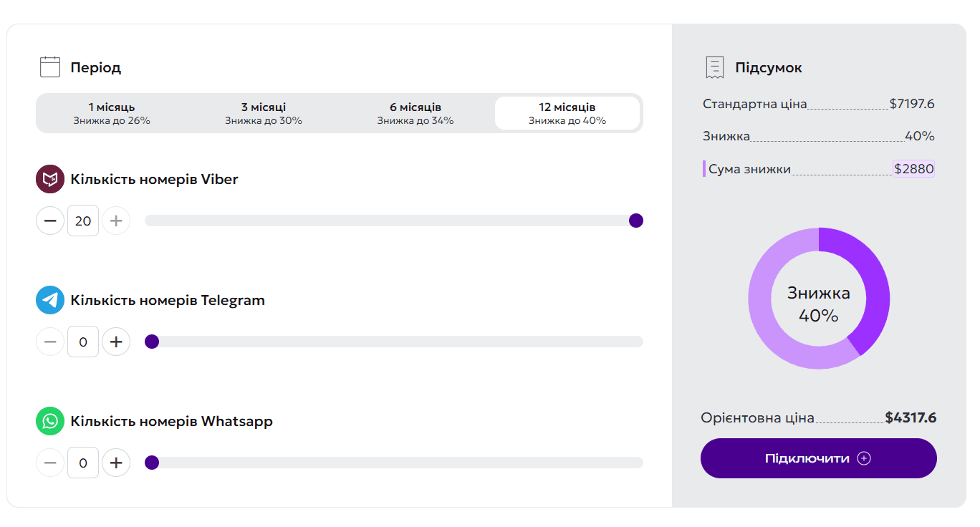Click the $7197.6 standard price value
980x527 pixels.
tap(912, 104)
